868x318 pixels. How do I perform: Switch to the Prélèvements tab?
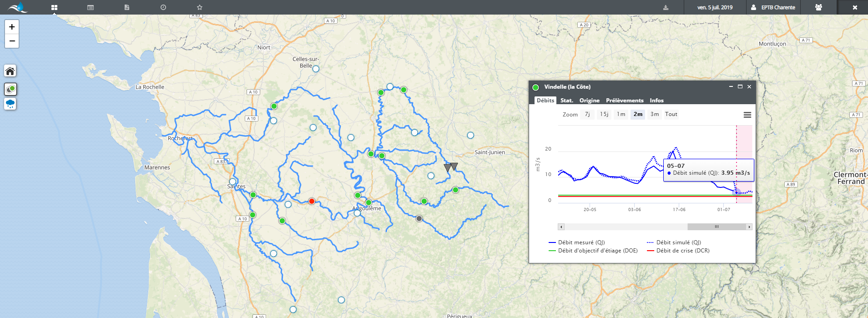(625, 101)
